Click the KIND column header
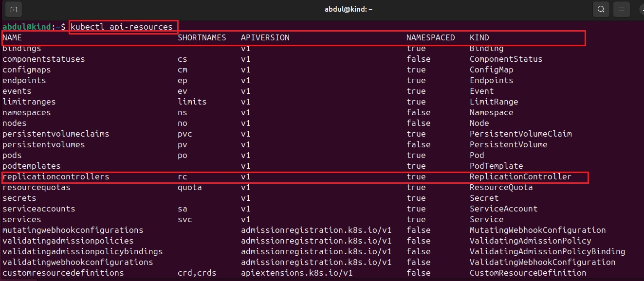Viewport: 644px width, 281px height. click(x=479, y=37)
